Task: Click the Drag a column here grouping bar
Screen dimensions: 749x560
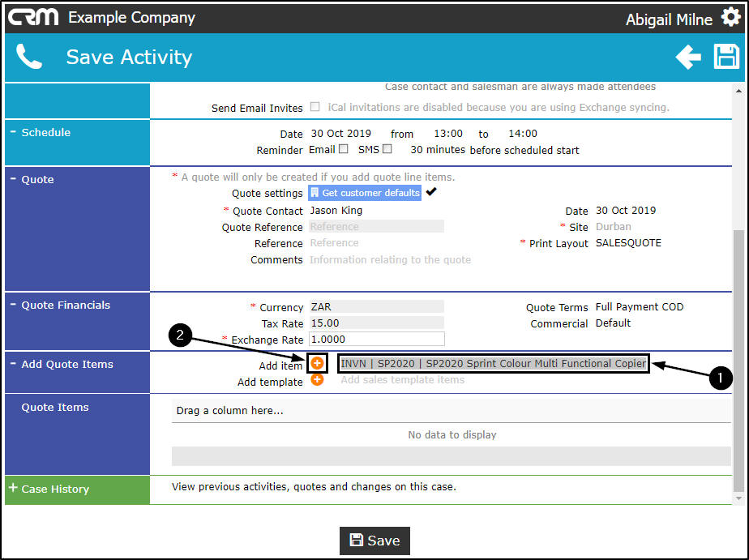Action: (x=451, y=411)
